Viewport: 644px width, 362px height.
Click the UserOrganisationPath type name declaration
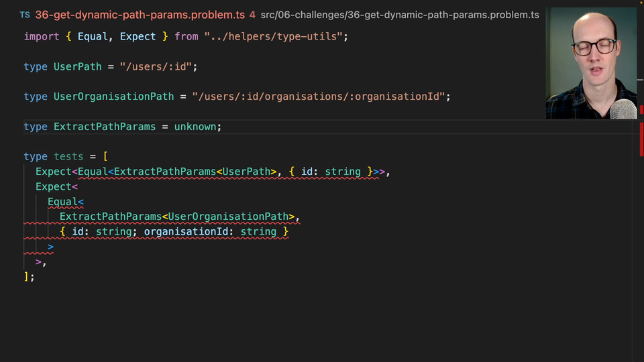(x=113, y=97)
